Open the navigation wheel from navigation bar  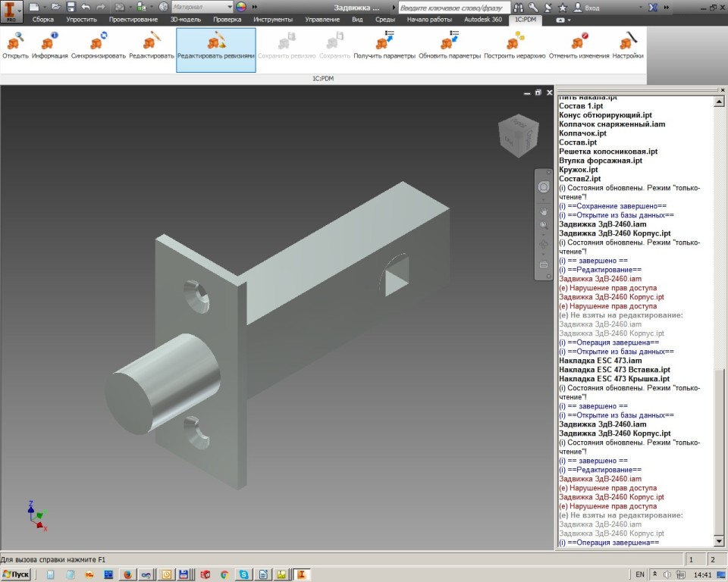coord(544,187)
